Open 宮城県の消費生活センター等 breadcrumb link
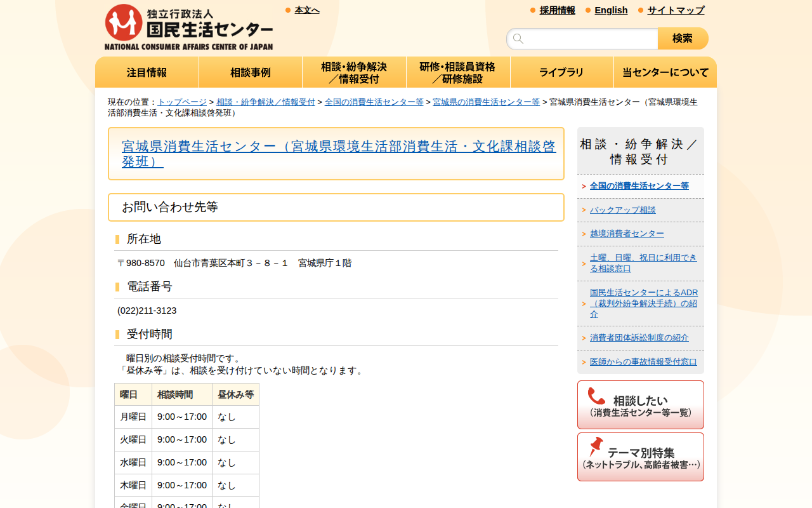The width and height of the screenshot is (812, 508). pyautogui.click(x=486, y=101)
